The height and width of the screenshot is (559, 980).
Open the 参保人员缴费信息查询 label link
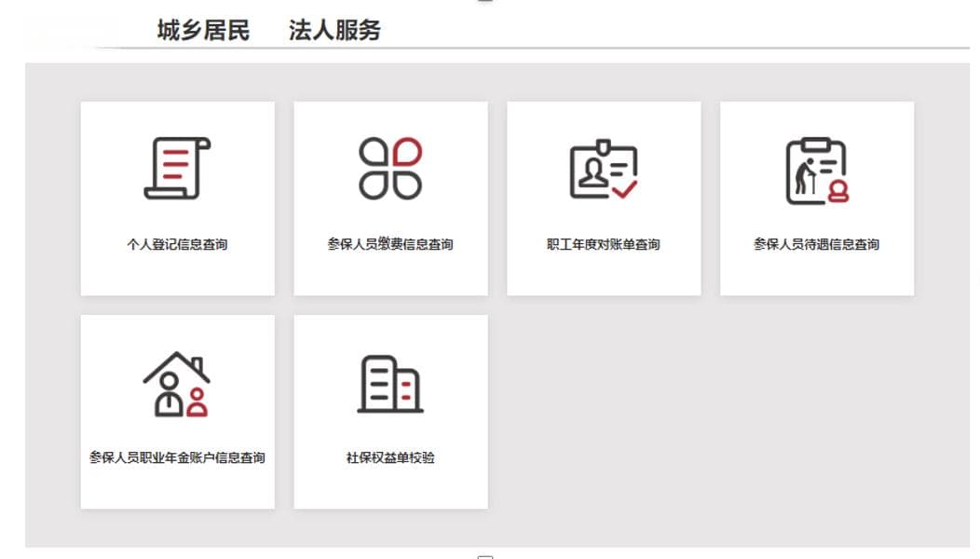click(x=390, y=244)
